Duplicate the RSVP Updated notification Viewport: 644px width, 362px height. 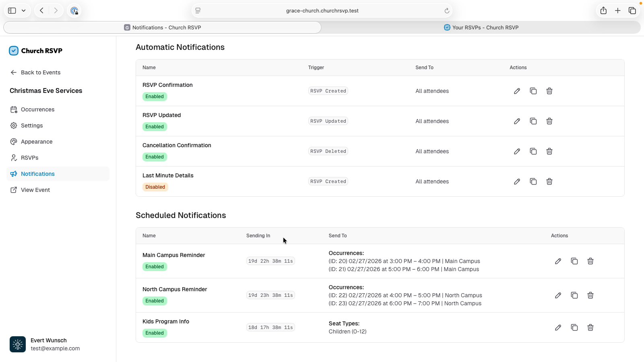click(533, 121)
